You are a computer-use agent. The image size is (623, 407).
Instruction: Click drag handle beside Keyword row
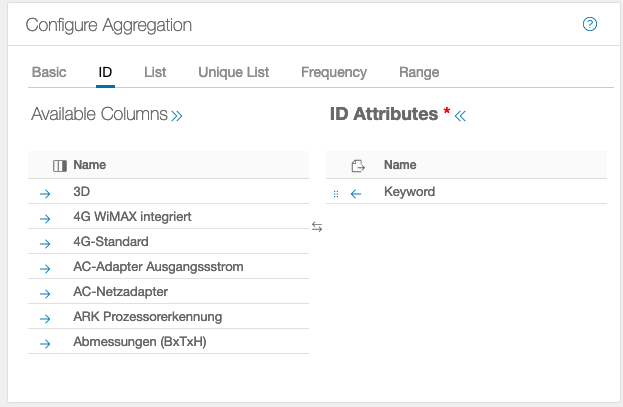point(336,193)
